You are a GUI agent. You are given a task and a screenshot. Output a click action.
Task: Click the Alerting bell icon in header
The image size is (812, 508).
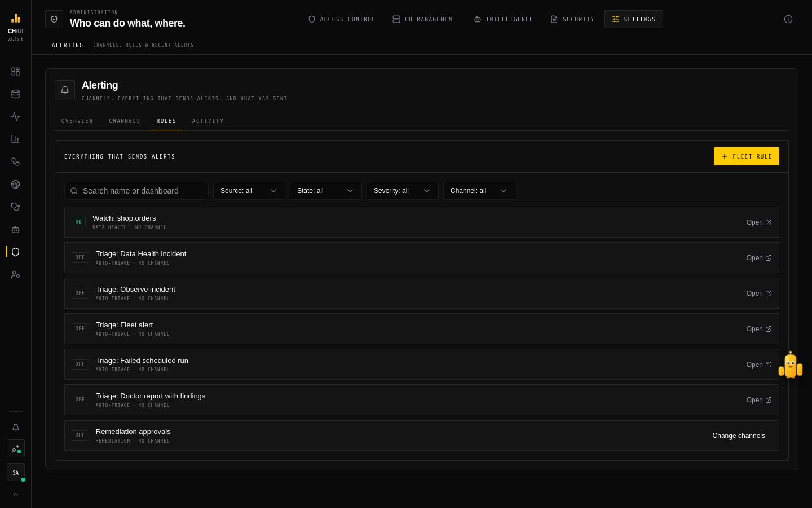[x=65, y=90]
